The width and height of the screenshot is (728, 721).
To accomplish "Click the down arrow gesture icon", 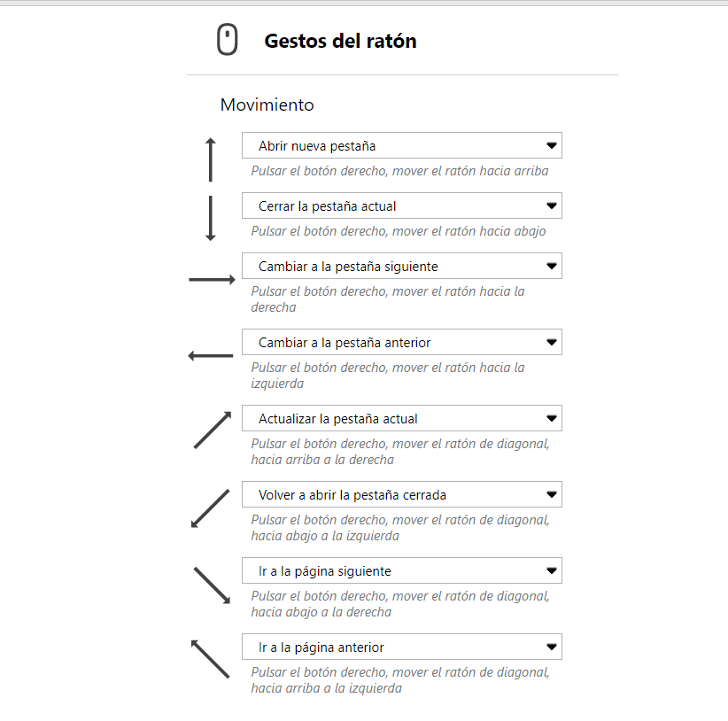I will point(211,218).
